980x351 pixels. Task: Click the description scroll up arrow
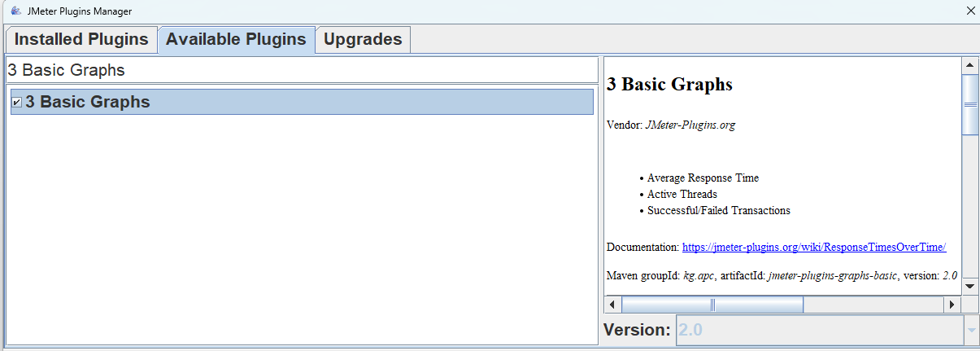(969, 66)
